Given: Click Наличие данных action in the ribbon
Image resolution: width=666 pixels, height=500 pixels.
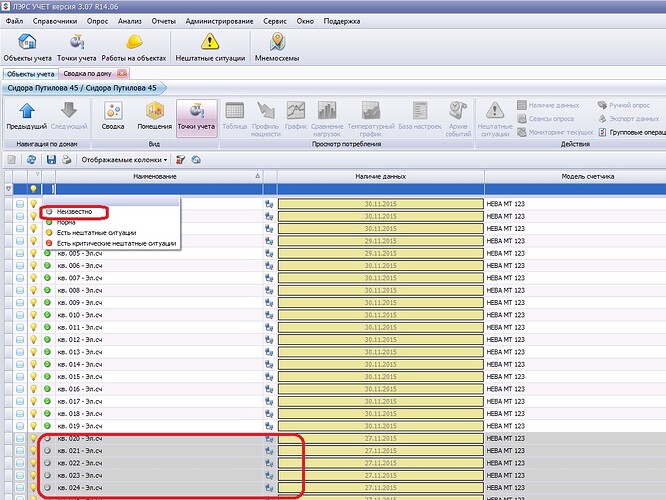Looking at the screenshot, I should 548,105.
